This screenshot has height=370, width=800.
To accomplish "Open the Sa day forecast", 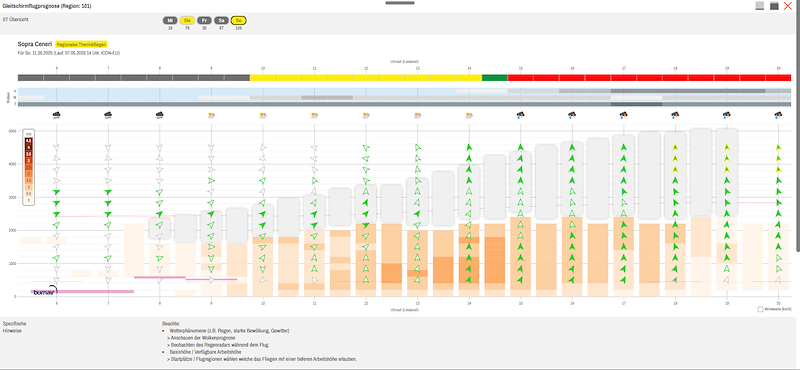I will pyautogui.click(x=221, y=20).
